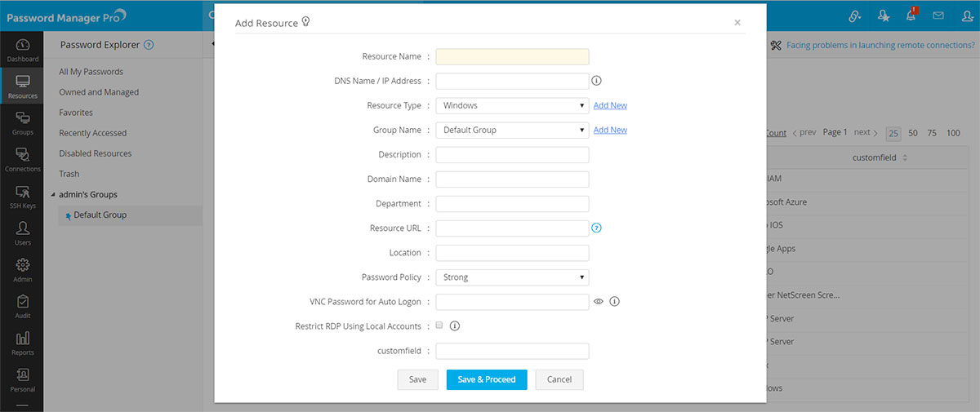Open the Password Policy dropdown

512,277
